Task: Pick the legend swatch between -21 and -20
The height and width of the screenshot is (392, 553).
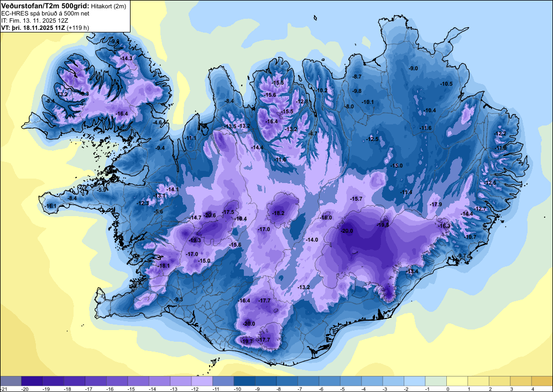Action: coord(11,381)
